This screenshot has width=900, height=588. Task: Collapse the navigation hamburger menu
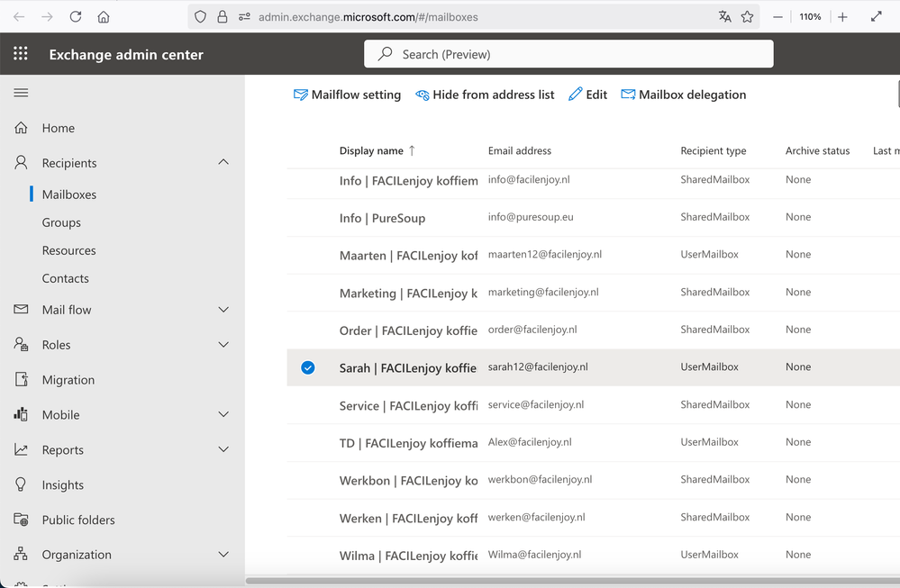click(x=21, y=93)
